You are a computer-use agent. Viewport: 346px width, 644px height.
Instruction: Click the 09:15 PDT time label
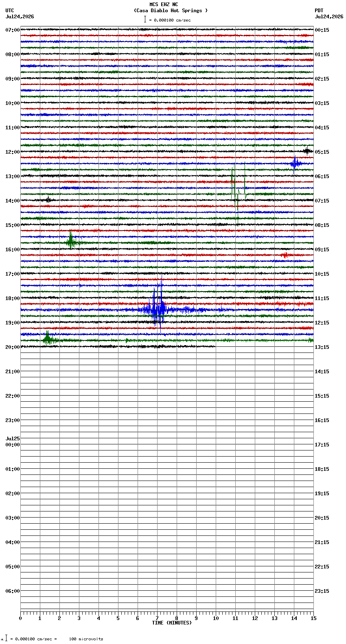click(322, 250)
